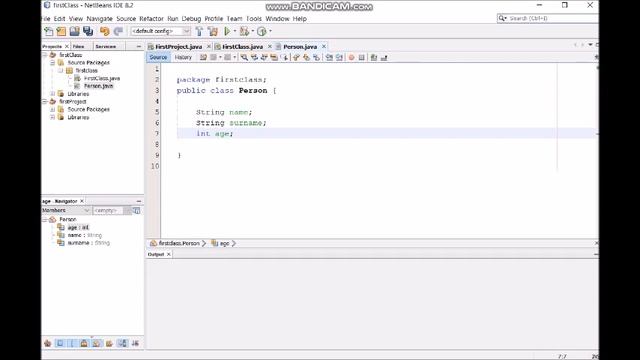Click the Search (Ctrl+I) field

click(548, 18)
